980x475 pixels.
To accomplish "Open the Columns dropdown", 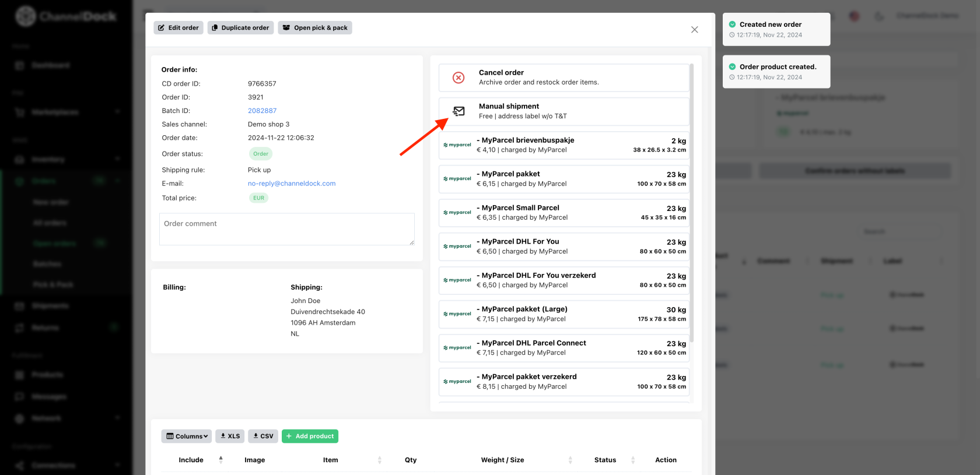I will coord(187,436).
